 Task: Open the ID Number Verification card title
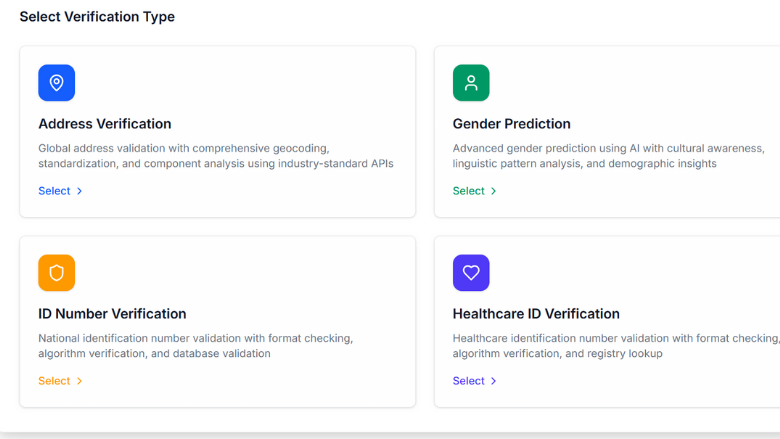click(112, 314)
